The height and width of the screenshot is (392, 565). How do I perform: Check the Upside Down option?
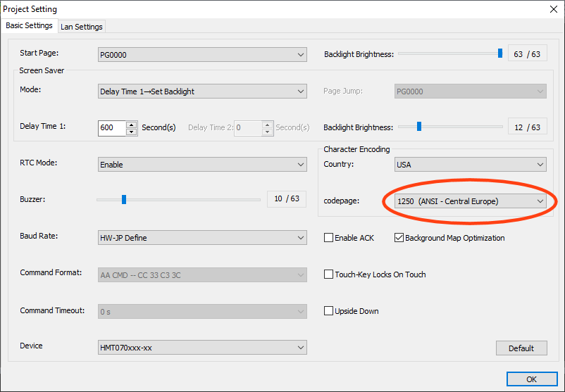(x=328, y=311)
